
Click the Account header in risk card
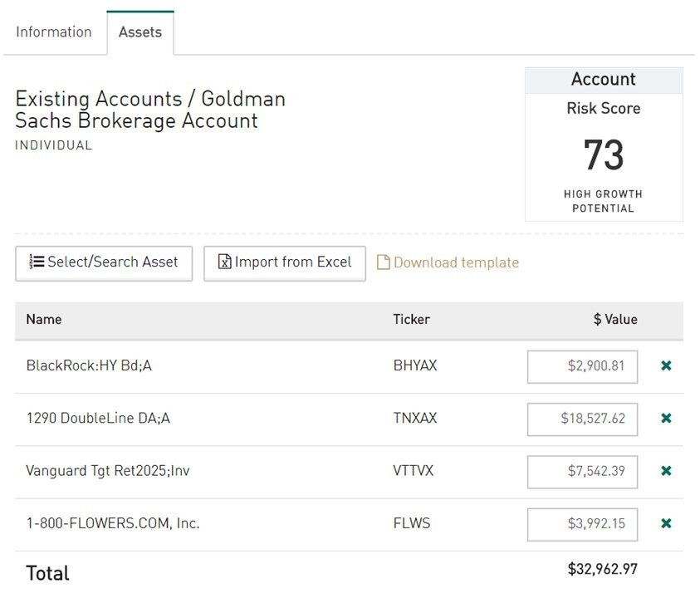[x=604, y=80]
